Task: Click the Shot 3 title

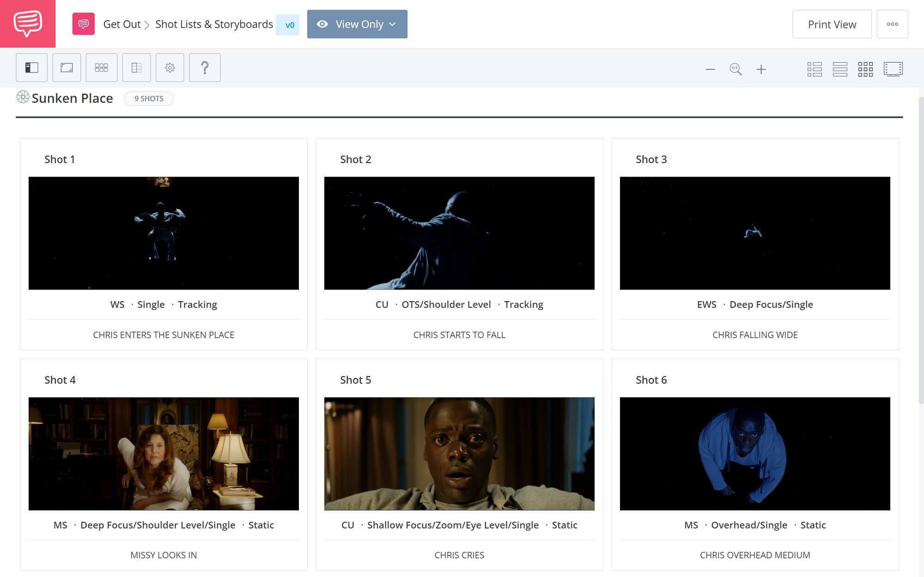Action: click(x=651, y=159)
